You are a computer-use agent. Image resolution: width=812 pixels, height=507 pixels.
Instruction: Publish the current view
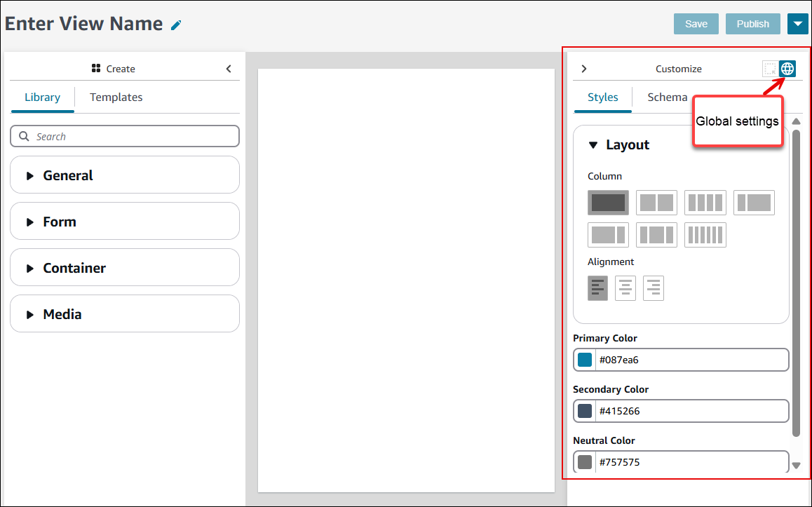click(752, 23)
